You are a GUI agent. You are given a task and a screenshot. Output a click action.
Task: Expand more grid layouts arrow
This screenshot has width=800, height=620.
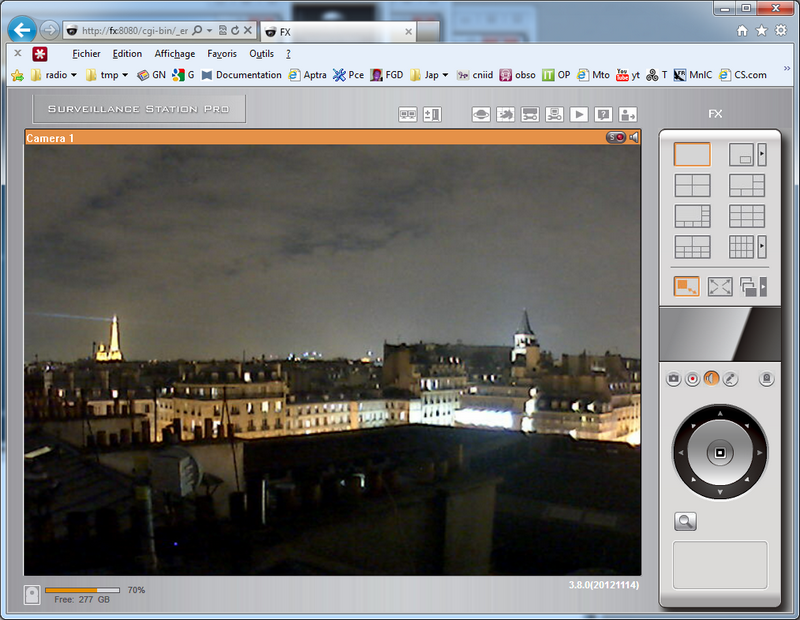762,247
